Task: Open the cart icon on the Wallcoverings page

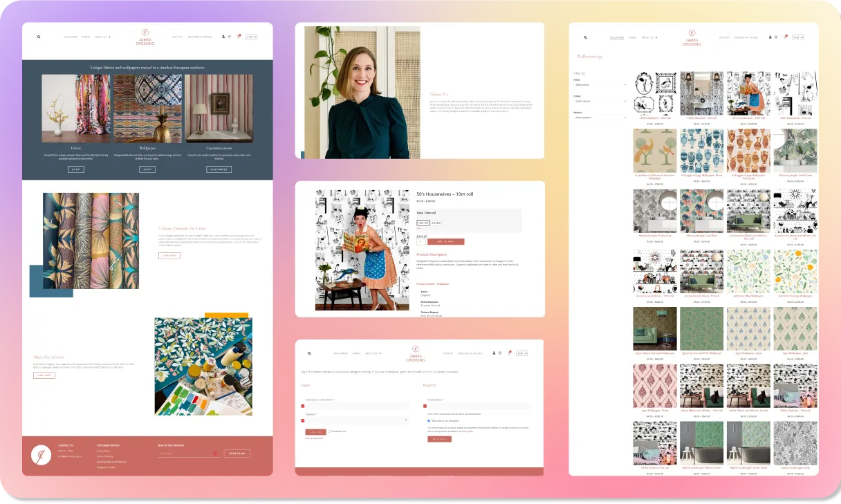Action: click(x=785, y=37)
